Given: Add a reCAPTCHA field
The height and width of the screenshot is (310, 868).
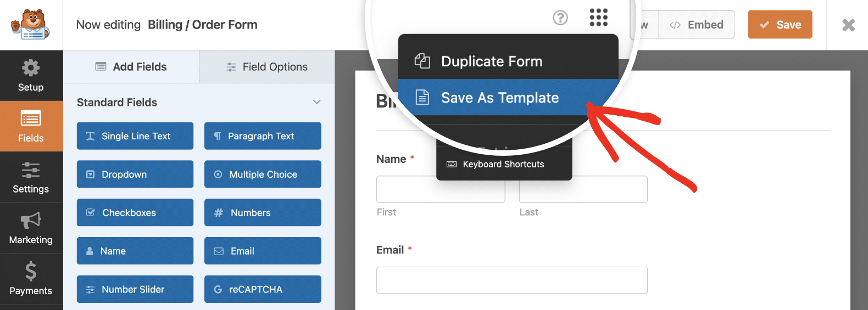Looking at the screenshot, I should (x=263, y=289).
